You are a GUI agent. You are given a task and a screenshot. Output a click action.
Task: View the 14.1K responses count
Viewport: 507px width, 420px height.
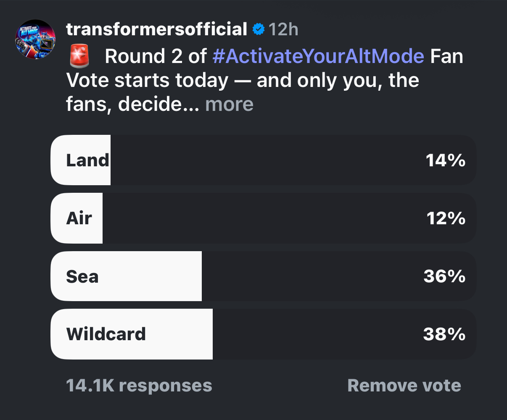(139, 386)
